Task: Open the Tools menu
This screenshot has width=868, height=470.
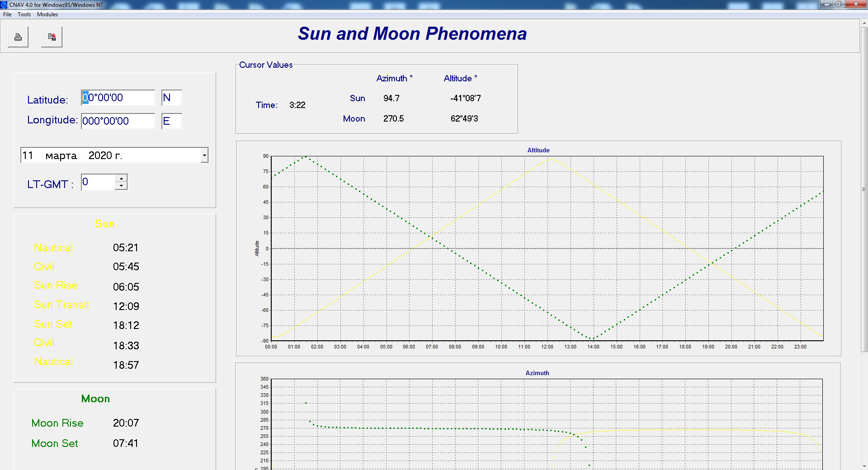Action: (24, 14)
